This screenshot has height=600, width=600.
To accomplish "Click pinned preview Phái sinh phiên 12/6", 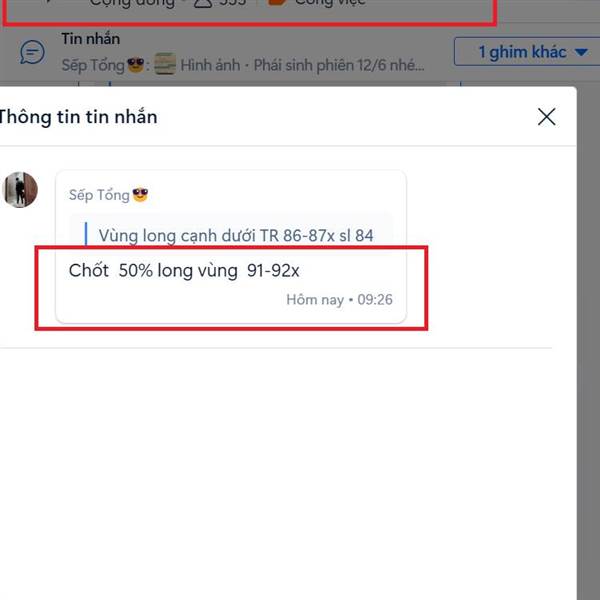I will pyautogui.click(x=339, y=65).
